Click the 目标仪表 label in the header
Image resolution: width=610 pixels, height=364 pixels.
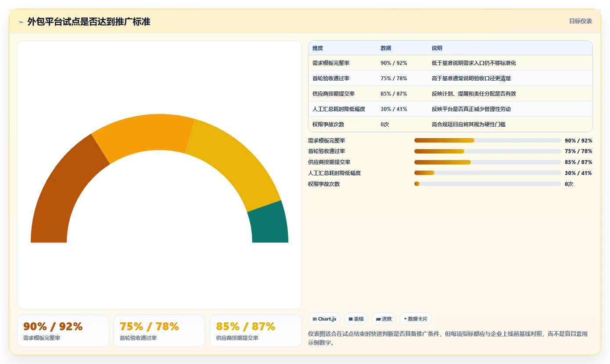(x=581, y=21)
